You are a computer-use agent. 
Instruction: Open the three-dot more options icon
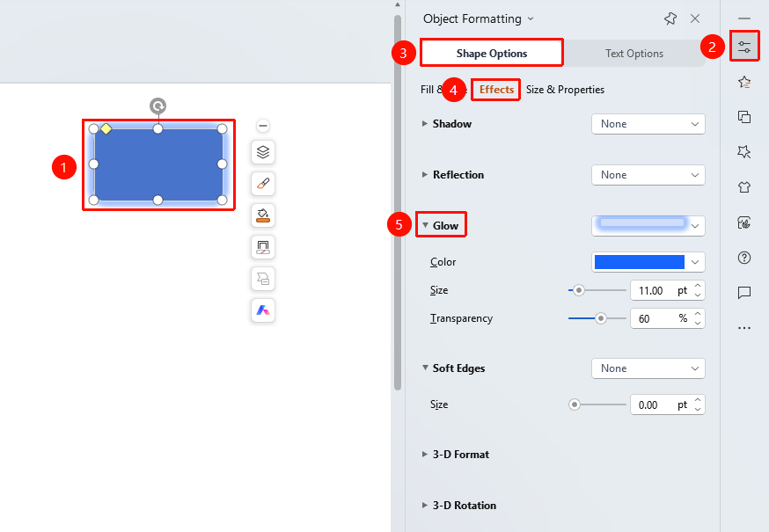(744, 328)
